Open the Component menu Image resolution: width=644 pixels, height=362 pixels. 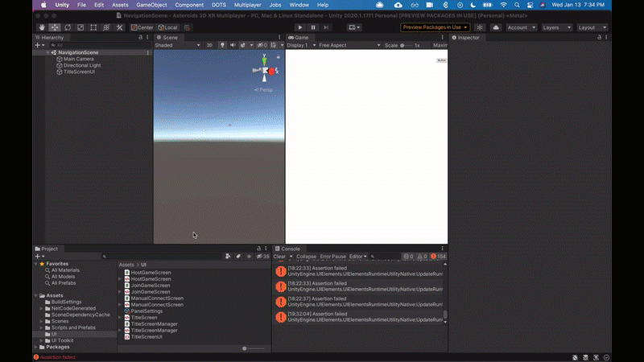click(189, 5)
